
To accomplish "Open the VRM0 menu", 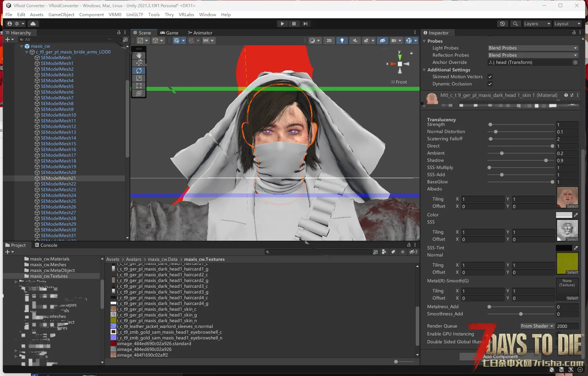I will tap(115, 15).
